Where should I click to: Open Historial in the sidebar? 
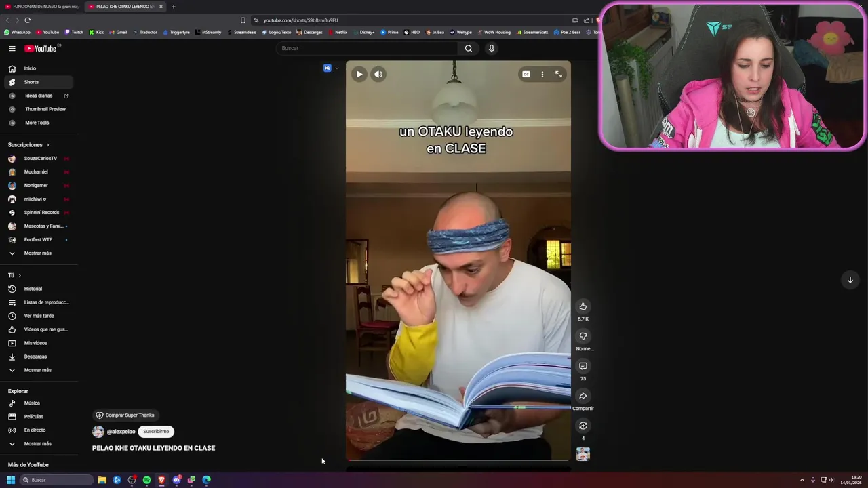point(38,289)
